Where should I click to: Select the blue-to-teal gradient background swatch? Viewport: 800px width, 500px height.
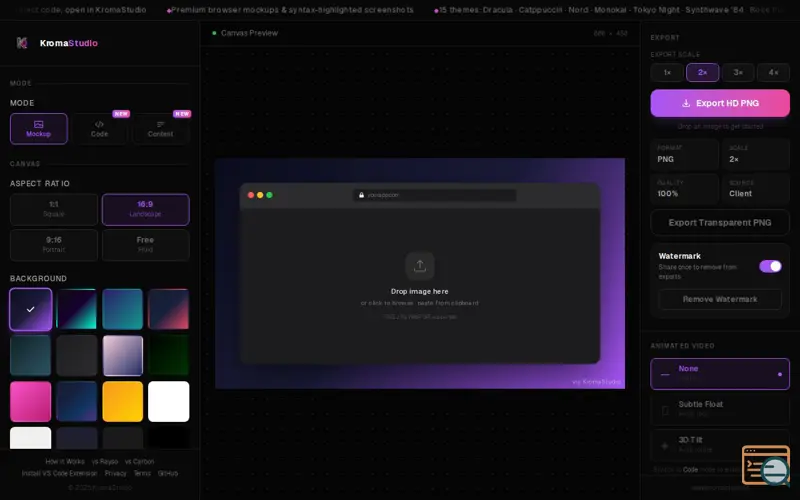click(x=122, y=309)
